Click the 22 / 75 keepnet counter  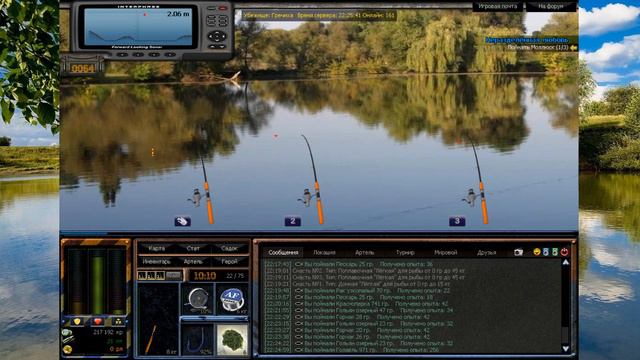click(235, 276)
